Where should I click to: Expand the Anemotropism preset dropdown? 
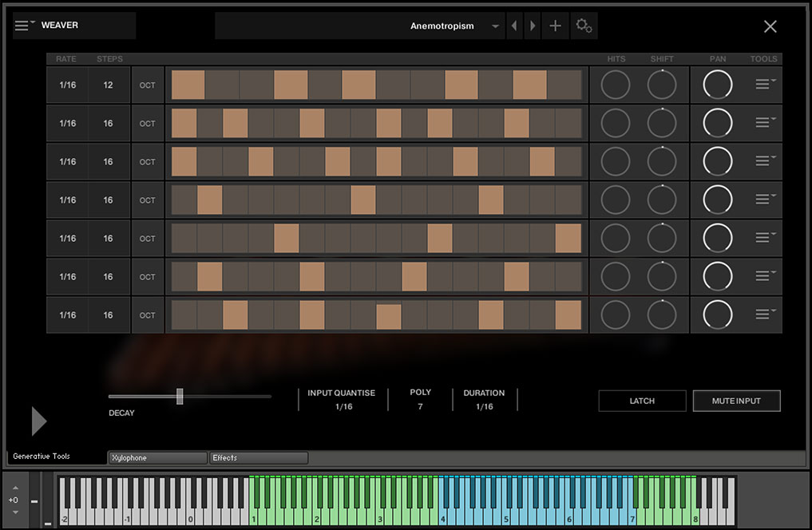tap(495, 26)
